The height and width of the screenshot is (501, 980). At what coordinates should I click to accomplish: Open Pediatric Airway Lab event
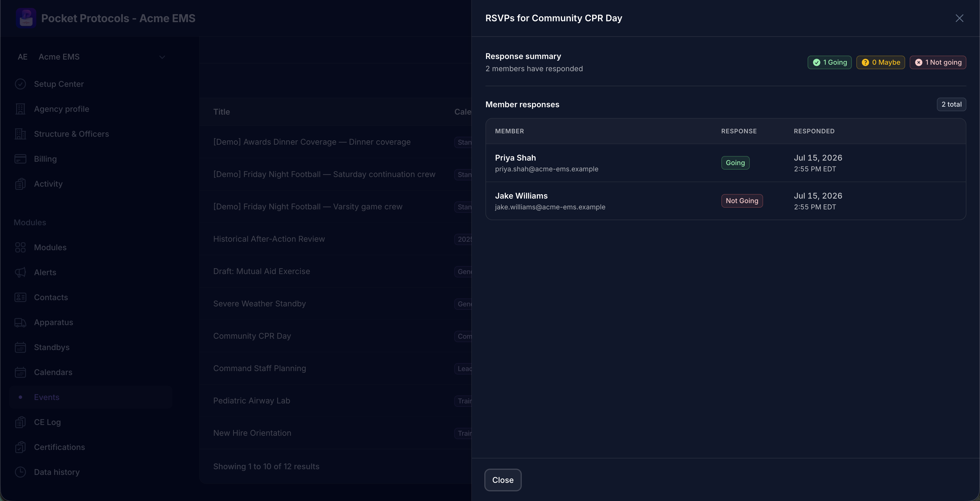[252, 401]
